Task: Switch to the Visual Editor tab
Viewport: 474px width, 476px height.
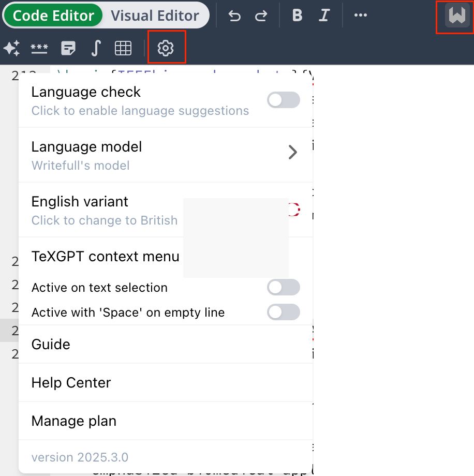Action: pos(155,16)
